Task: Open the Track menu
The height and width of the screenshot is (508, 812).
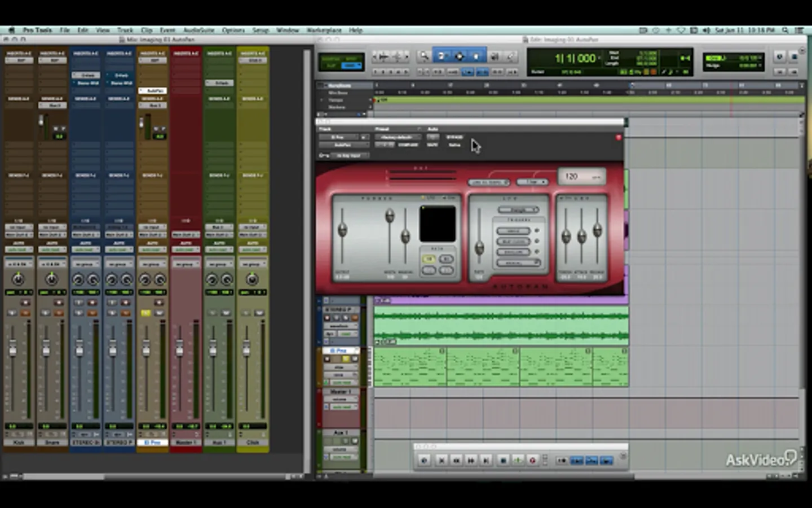Action: click(125, 30)
